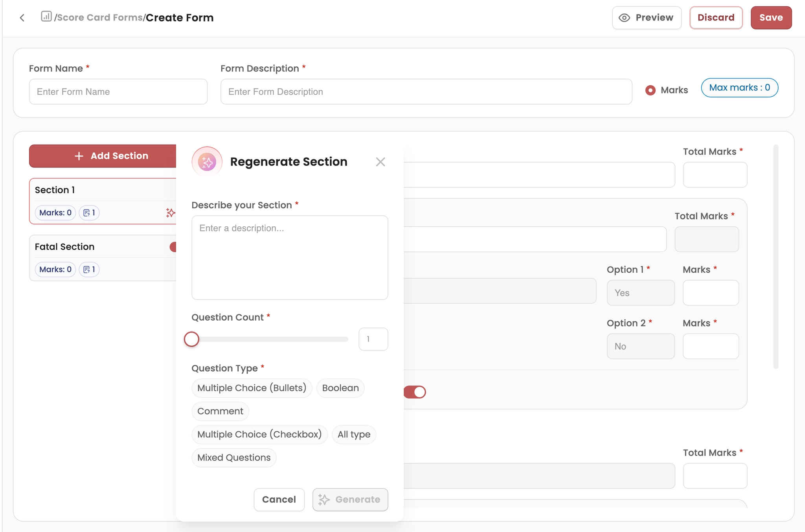
Task: Toggle the Fatal Section switch
Action: [173, 247]
